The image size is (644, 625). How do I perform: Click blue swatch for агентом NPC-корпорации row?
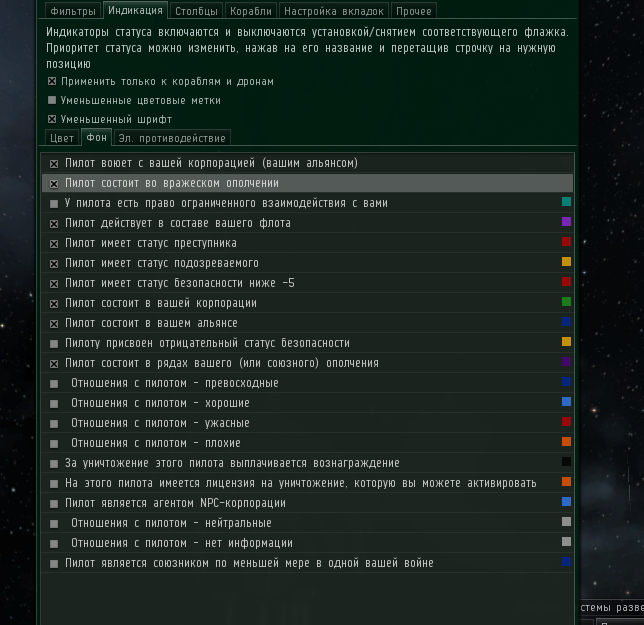click(566, 501)
